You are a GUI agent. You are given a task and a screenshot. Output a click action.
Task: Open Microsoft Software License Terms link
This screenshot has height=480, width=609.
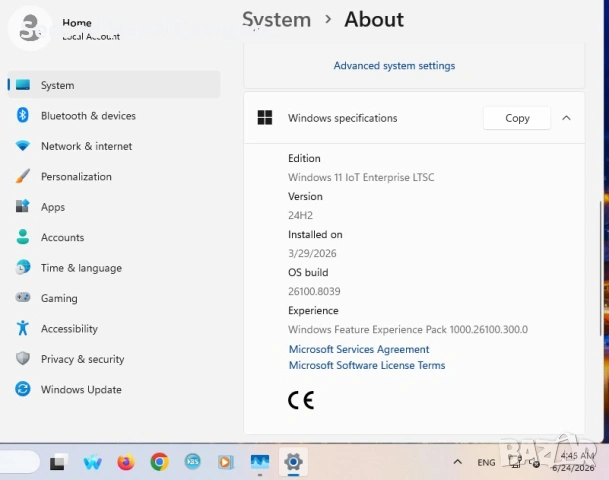pos(367,365)
